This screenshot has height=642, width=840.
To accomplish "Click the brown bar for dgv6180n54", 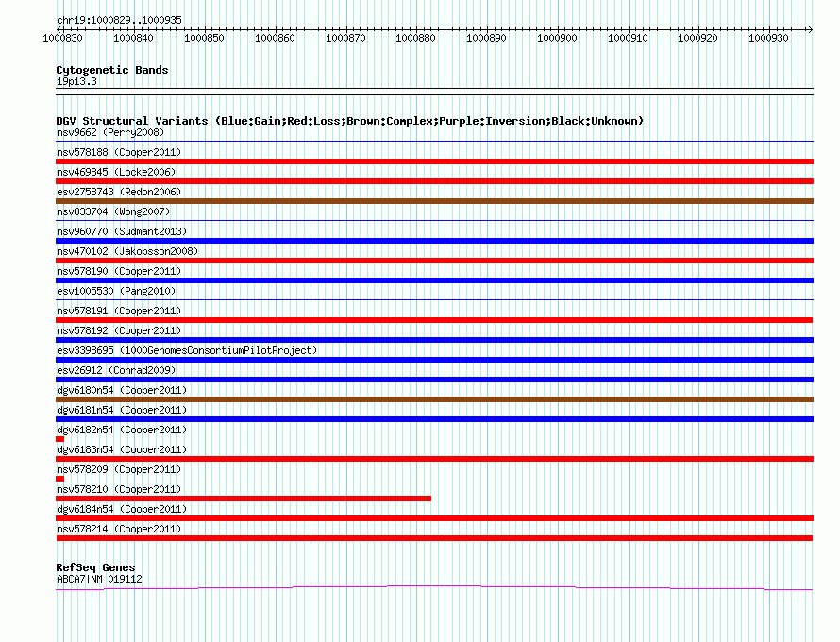I will pyautogui.click(x=434, y=399).
